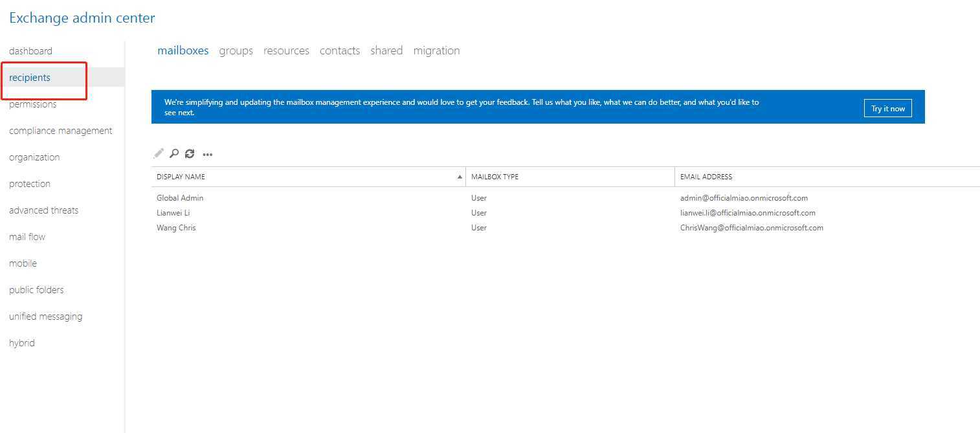Viewport: 980px width, 433px height.
Task: Click User type cell for Lianwei Li
Action: [x=479, y=213]
